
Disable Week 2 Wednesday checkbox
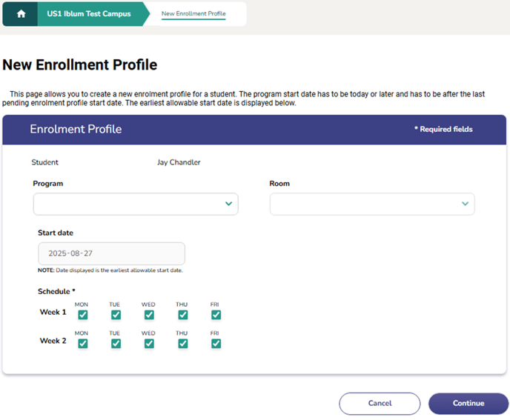pos(149,344)
